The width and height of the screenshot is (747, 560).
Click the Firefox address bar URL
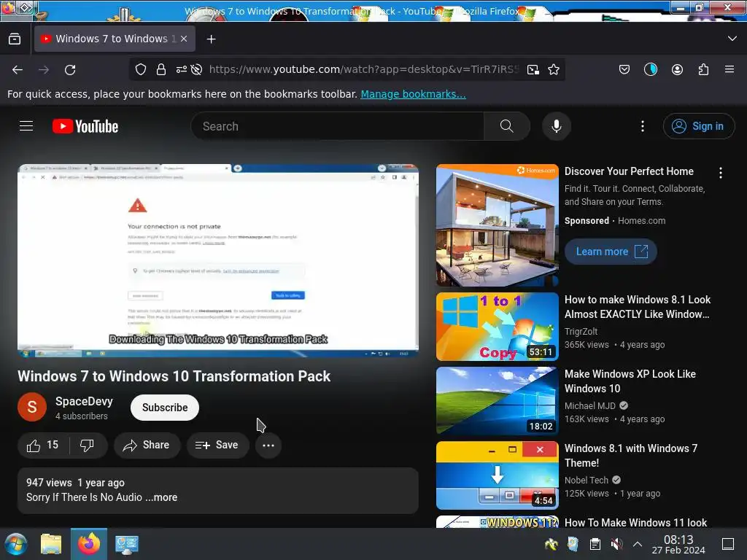[363, 69]
